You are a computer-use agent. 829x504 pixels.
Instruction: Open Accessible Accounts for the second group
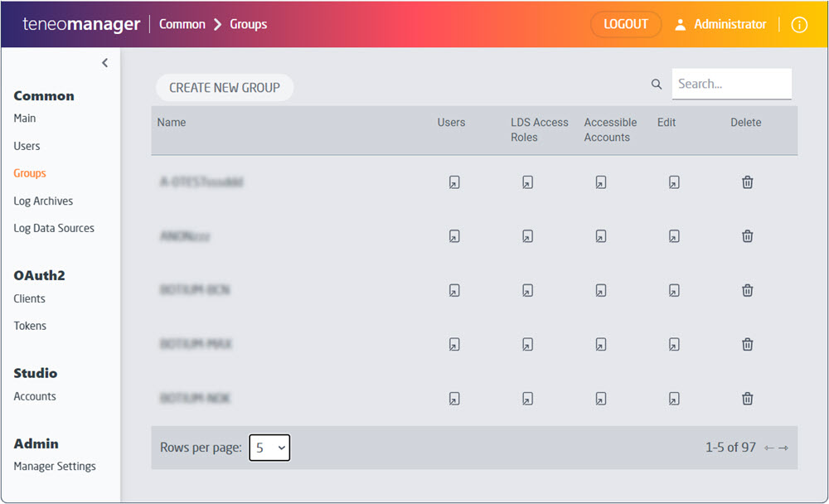pyautogui.click(x=601, y=236)
